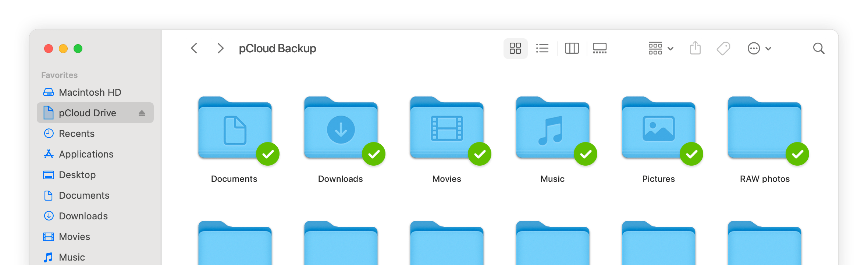Select the RAW photos folder
Viewport: 868px width, 265px height.
tap(764, 129)
